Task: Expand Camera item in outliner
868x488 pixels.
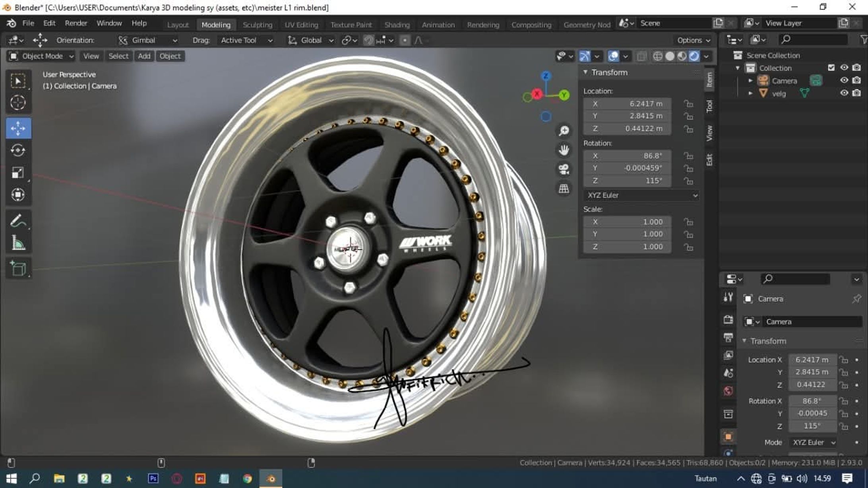Action: [750, 81]
